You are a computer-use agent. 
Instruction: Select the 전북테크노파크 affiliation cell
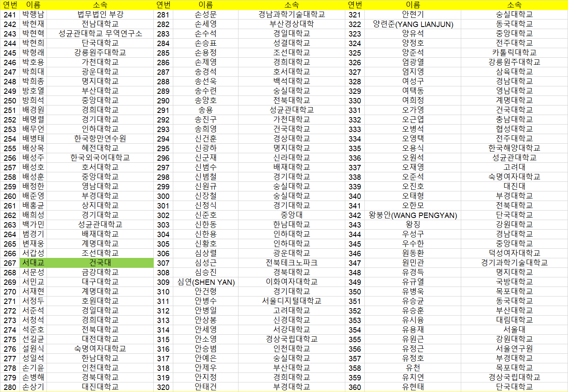[291, 263]
